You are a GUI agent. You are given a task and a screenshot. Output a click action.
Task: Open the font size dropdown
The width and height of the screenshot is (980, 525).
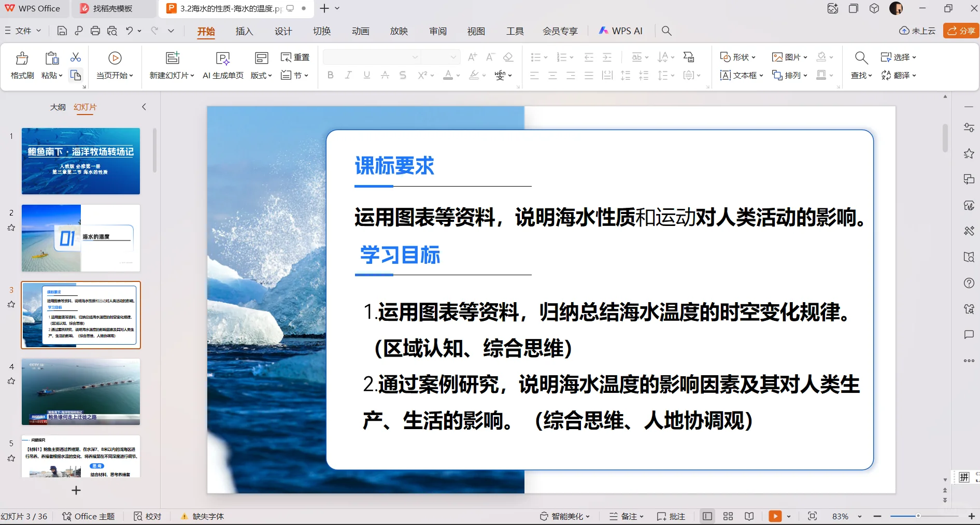pos(453,57)
